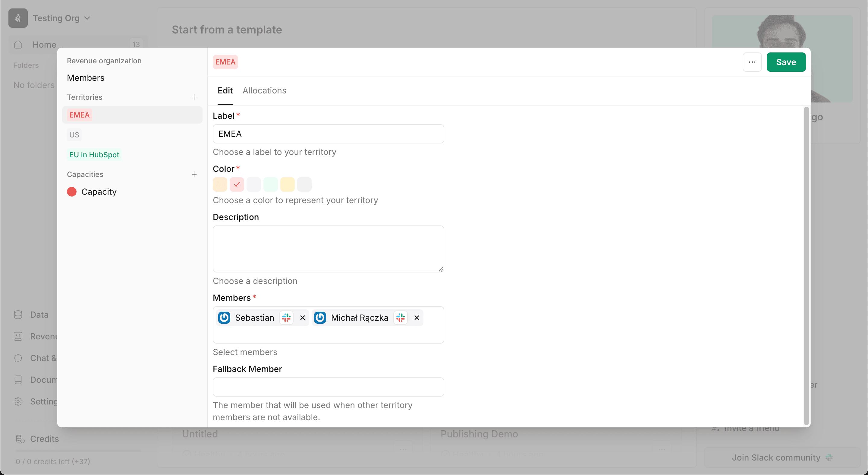Click the Home badge showing 13
Viewport: 868px width, 475px height.
click(x=136, y=45)
